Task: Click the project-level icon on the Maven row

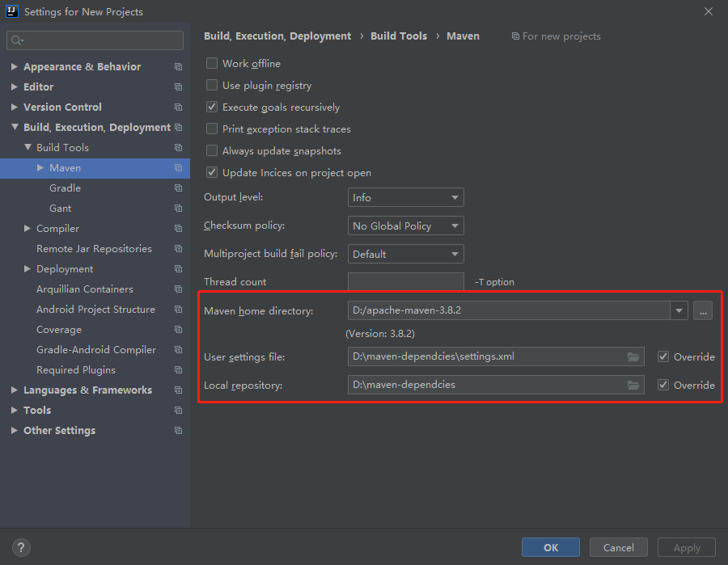Action: [x=178, y=168]
